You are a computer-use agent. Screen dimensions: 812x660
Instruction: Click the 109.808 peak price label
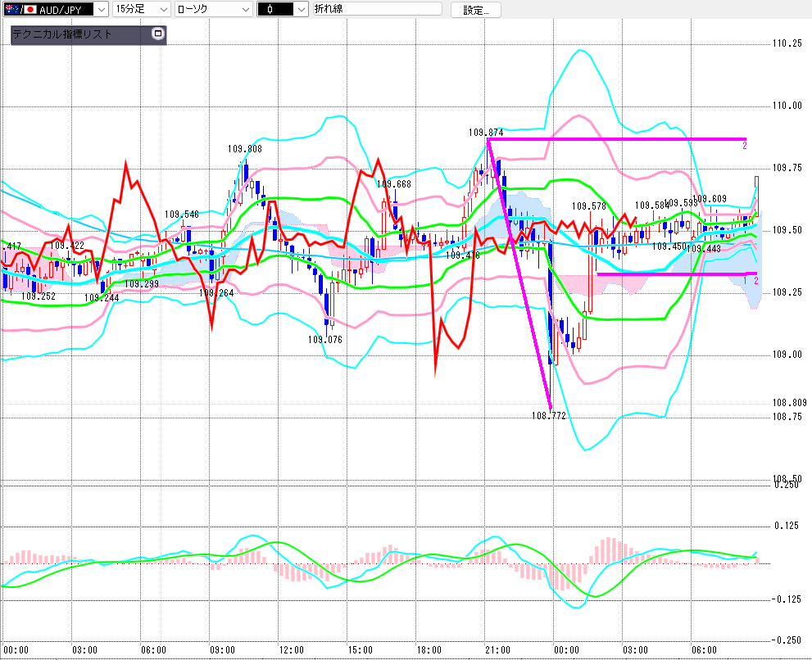pyautogui.click(x=245, y=149)
